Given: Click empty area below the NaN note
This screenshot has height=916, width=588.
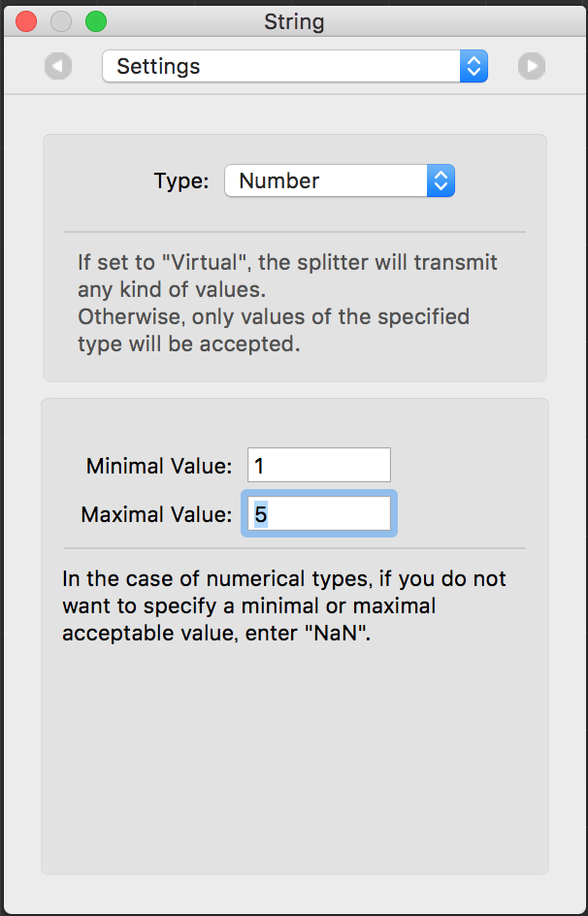Looking at the screenshot, I should click(294, 760).
